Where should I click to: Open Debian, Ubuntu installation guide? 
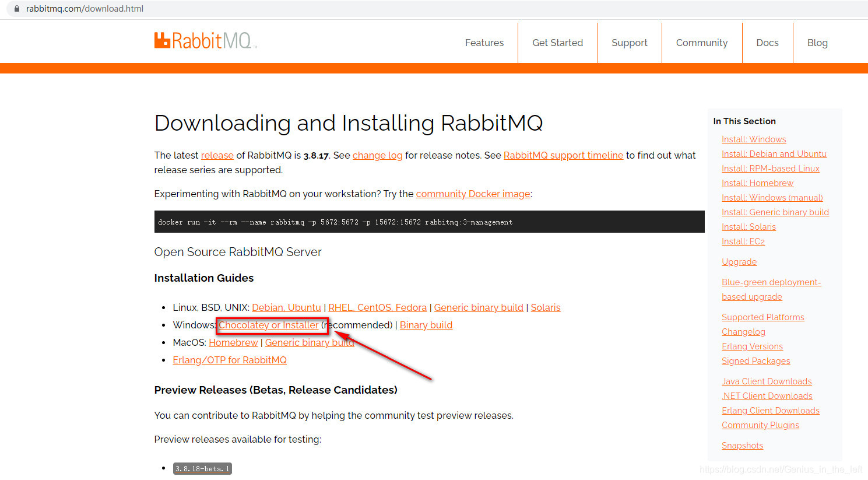coord(286,307)
